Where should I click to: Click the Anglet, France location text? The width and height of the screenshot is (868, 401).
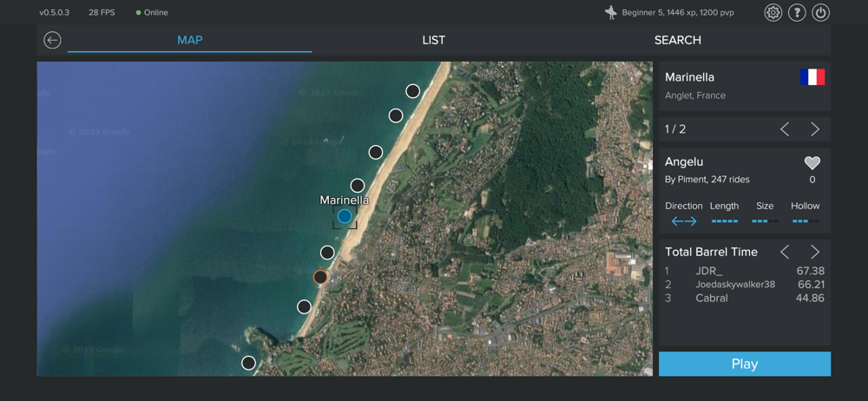pyautogui.click(x=695, y=95)
